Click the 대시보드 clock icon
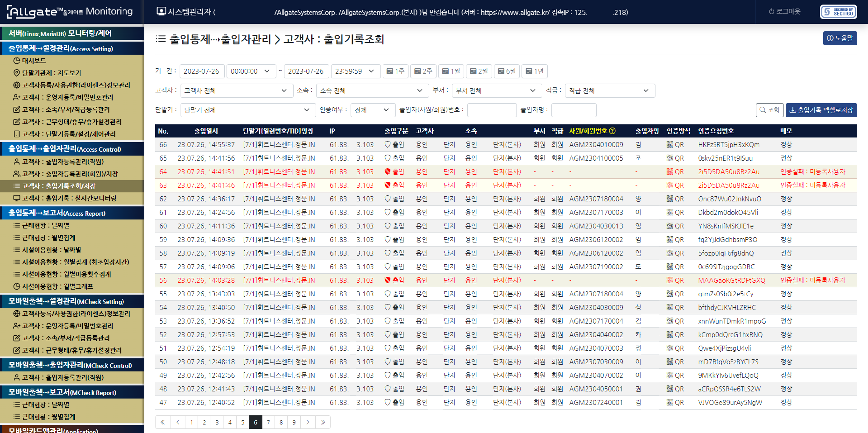The width and height of the screenshot is (868, 433). click(x=17, y=61)
